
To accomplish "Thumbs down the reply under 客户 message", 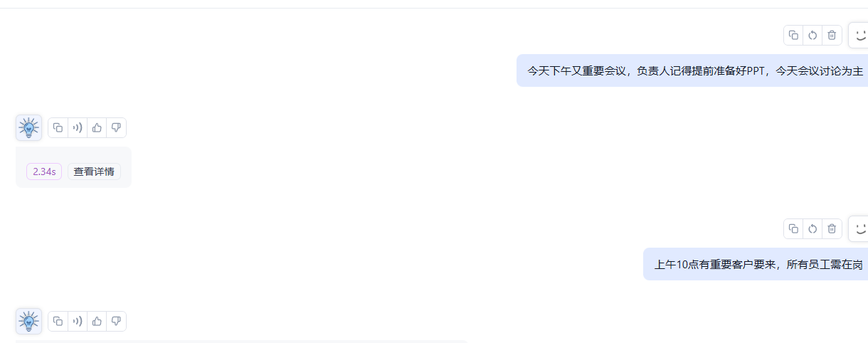I will click(x=116, y=321).
